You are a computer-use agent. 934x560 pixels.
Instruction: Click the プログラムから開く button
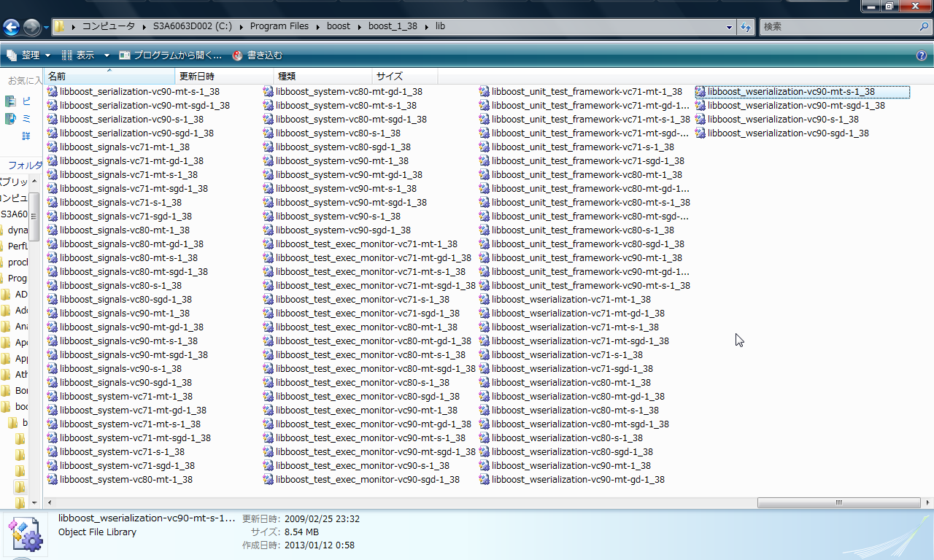click(x=171, y=55)
